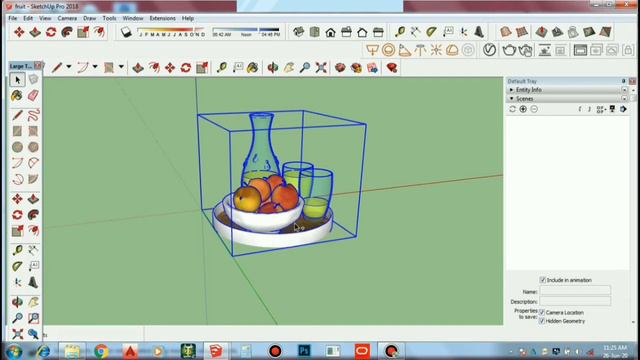Click the scene Description input field
The width and height of the screenshot is (640, 360).
(575, 301)
